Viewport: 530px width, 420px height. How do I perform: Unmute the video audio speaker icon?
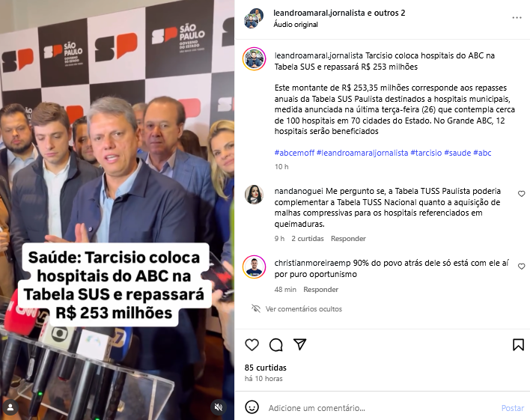click(x=219, y=407)
